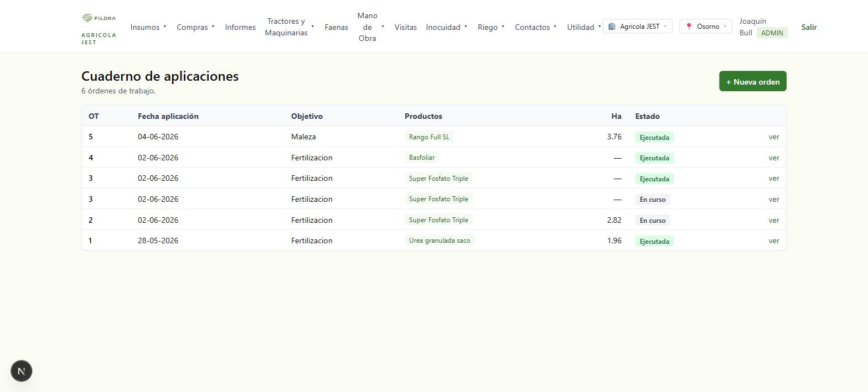Click Super Fosfato Triple tag in OT 2 row
This screenshot has height=392, width=868.
pyautogui.click(x=438, y=220)
